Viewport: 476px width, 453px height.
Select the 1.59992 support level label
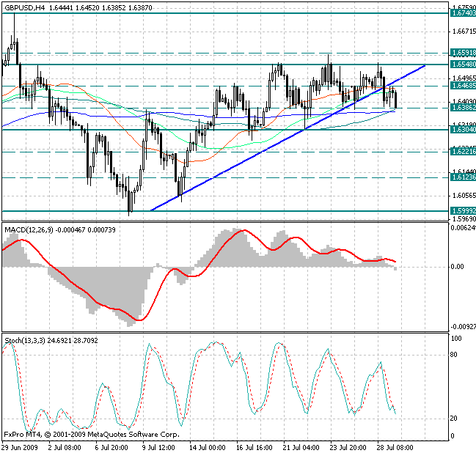point(463,211)
